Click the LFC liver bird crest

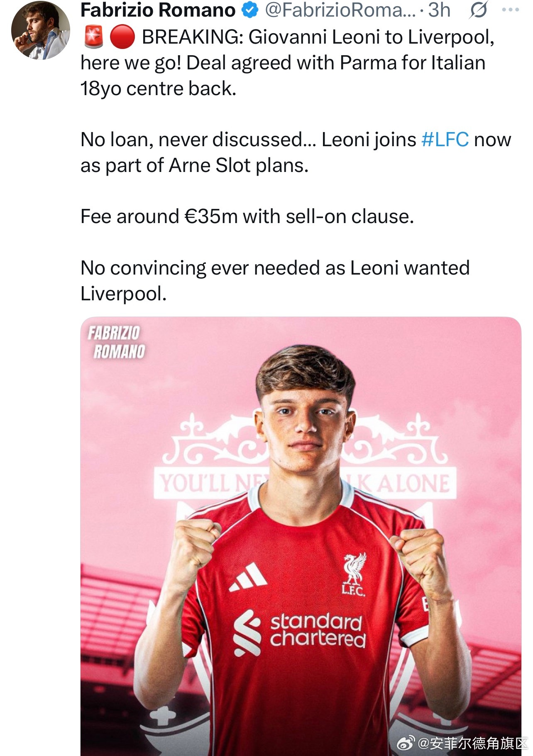tap(354, 574)
